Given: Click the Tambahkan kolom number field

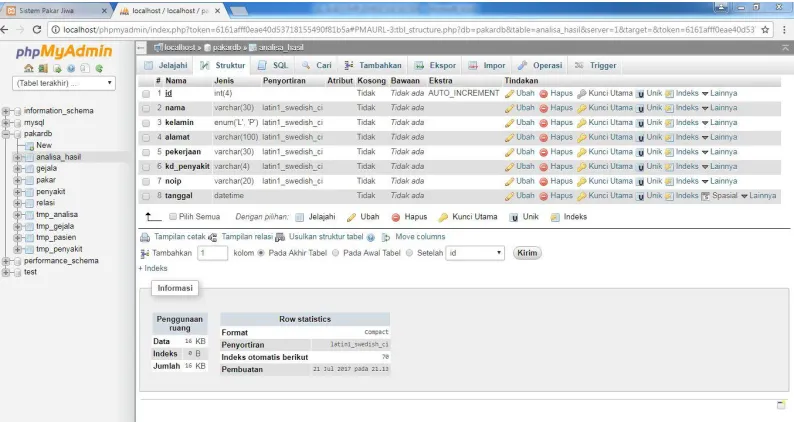Looking at the screenshot, I should (212, 253).
